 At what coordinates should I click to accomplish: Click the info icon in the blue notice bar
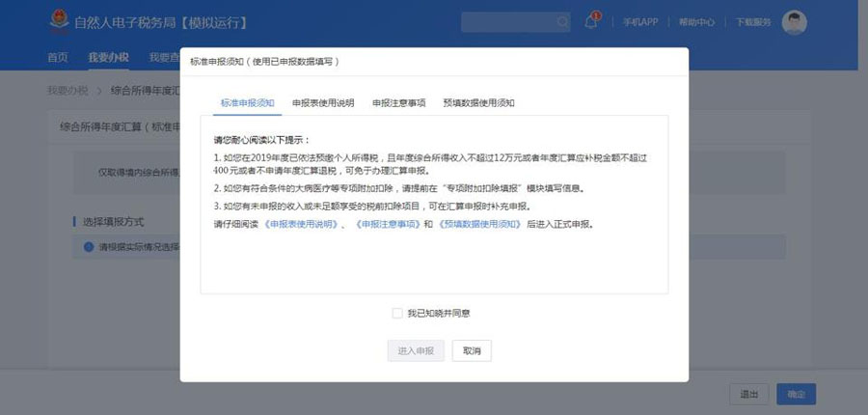click(x=90, y=247)
